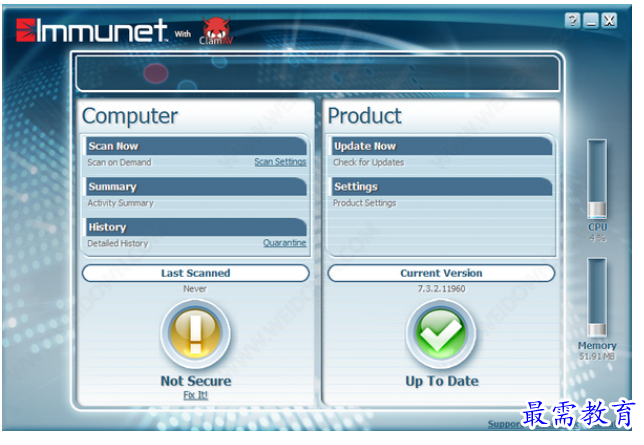
Task: Click the 'Computer' panel heading
Action: pyautogui.click(x=130, y=116)
